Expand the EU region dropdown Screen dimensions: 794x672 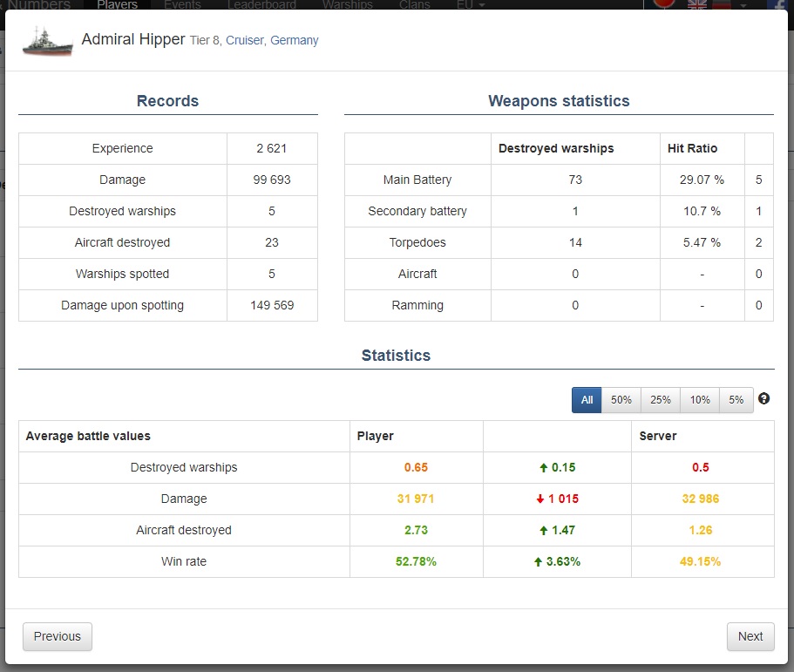pyautogui.click(x=471, y=4)
